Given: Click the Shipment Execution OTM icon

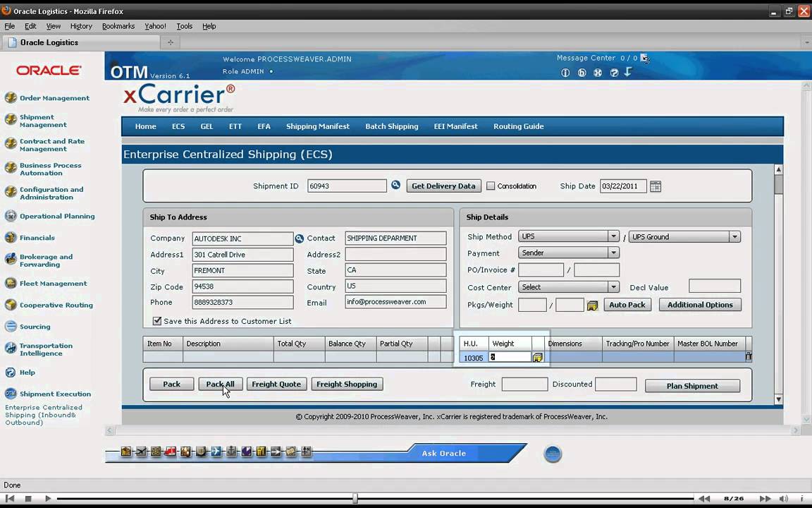Looking at the screenshot, I should click(11, 394).
